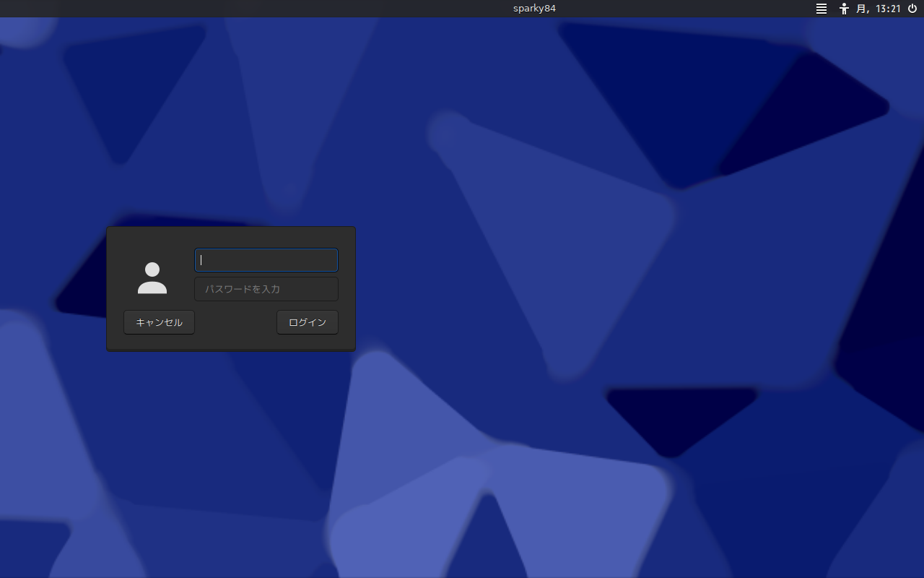
Task: Submit credentials with the ログイン button
Action: point(308,322)
